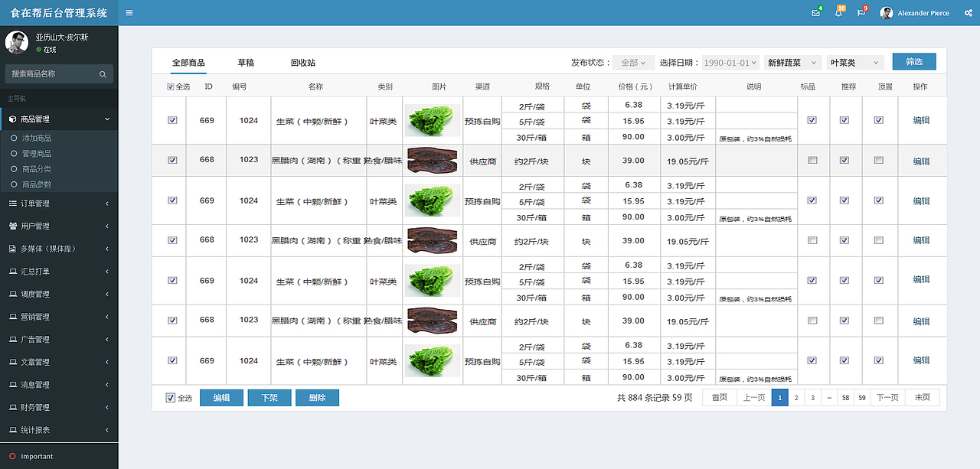Go to page 58 in pagination
This screenshot has width=980, height=469.
pyautogui.click(x=845, y=398)
